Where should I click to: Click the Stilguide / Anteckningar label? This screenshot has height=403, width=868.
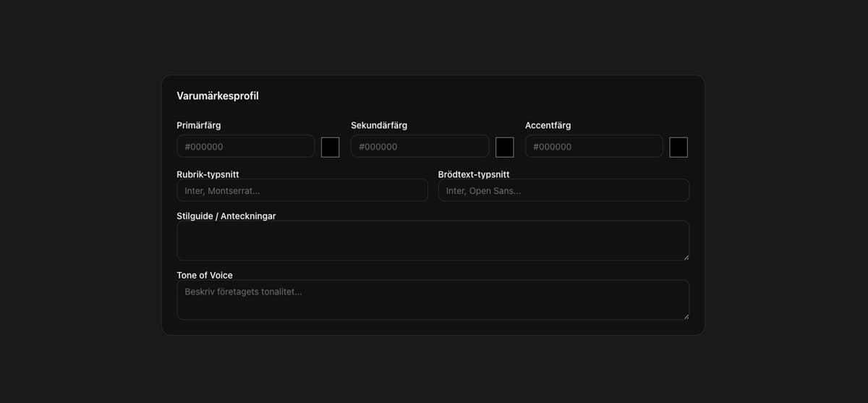(226, 216)
